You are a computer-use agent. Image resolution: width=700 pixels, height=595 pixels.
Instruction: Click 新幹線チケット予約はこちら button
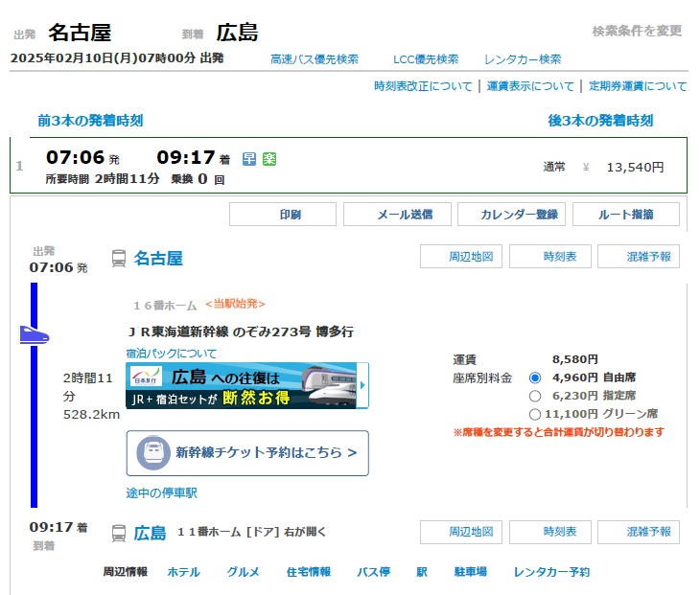pyautogui.click(x=247, y=453)
